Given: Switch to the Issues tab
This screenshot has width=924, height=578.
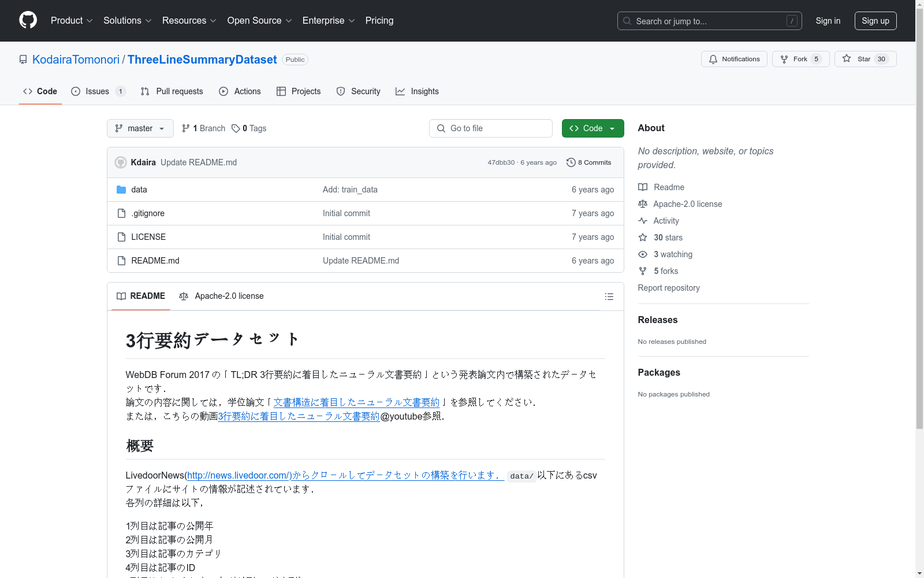Looking at the screenshot, I should pyautogui.click(x=98, y=91).
